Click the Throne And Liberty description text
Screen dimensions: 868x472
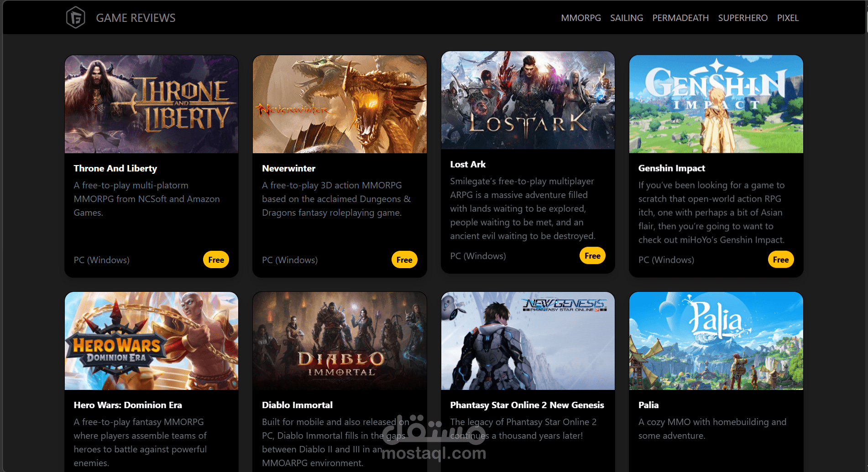click(147, 199)
